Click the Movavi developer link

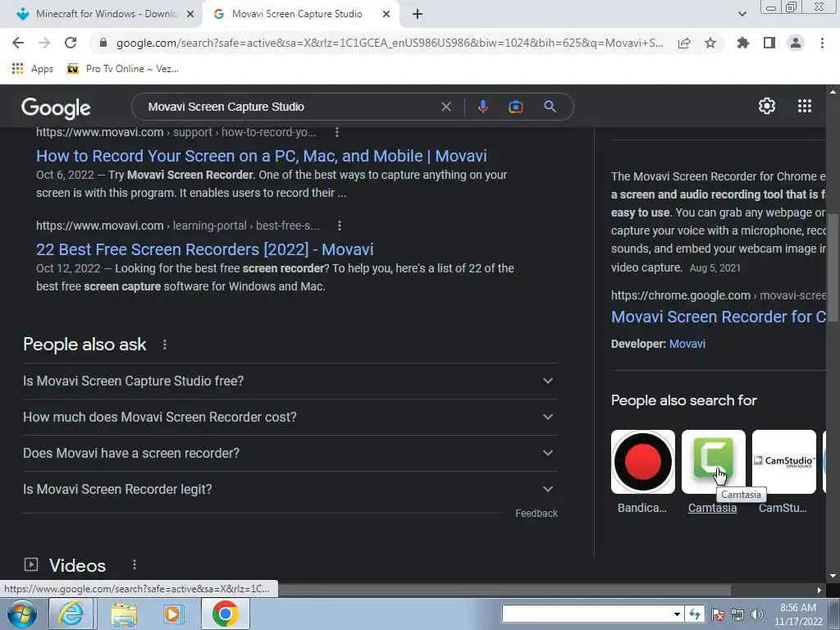point(687,344)
